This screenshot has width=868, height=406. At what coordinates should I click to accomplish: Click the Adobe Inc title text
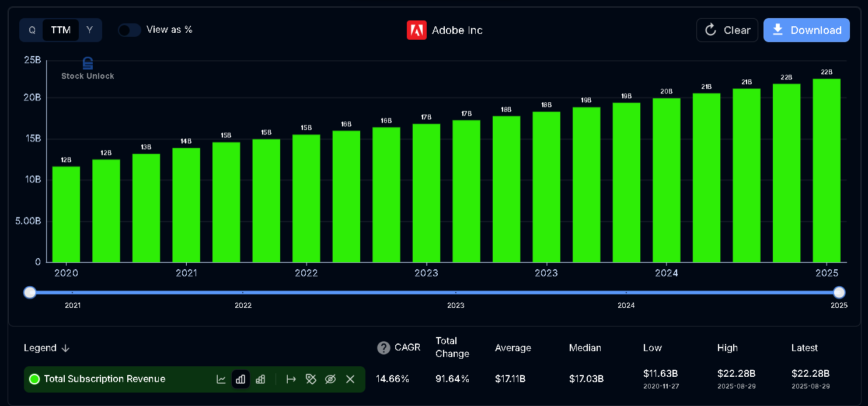coord(457,30)
